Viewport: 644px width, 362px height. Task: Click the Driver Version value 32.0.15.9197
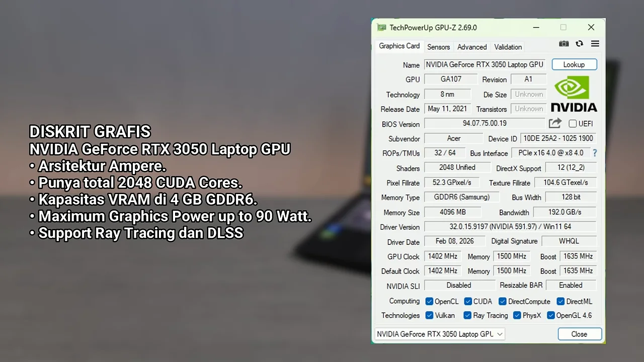pyautogui.click(x=510, y=227)
